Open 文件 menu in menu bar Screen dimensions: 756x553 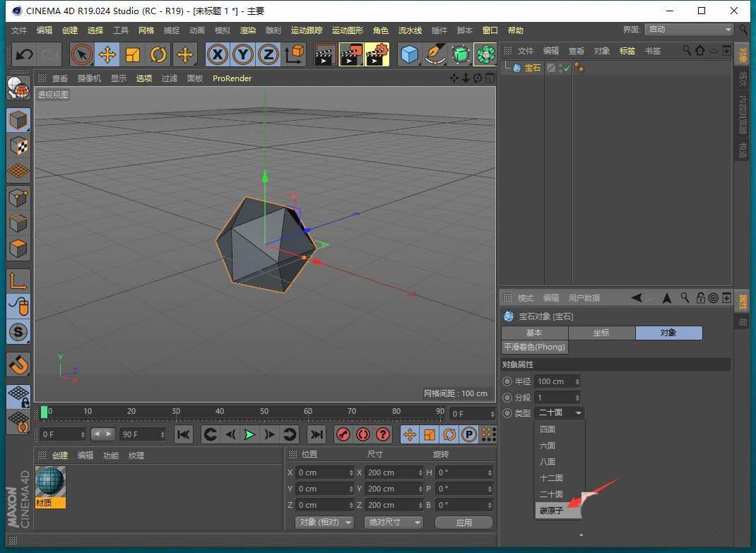point(19,30)
